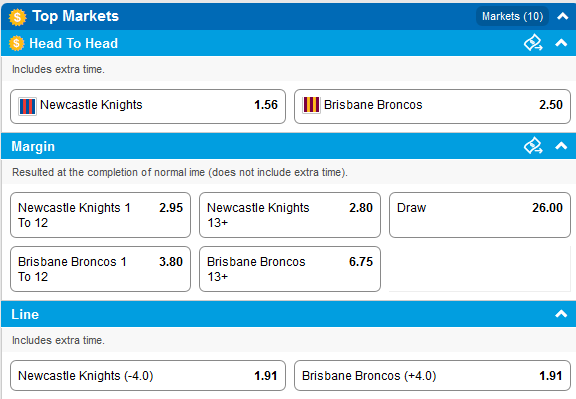Screen dimensions: 576x399
Task: Click the cash-out icon in Margin header
Action: (x=533, y=146)
